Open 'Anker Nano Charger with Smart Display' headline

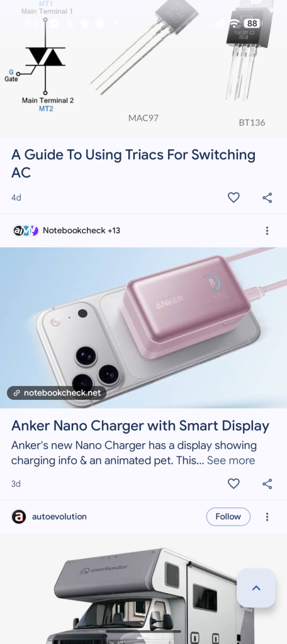140,426
